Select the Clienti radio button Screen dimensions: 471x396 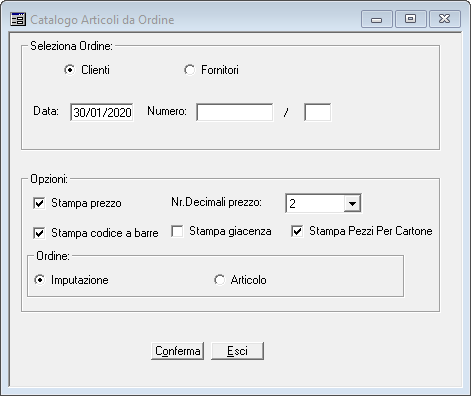[70, 70]
